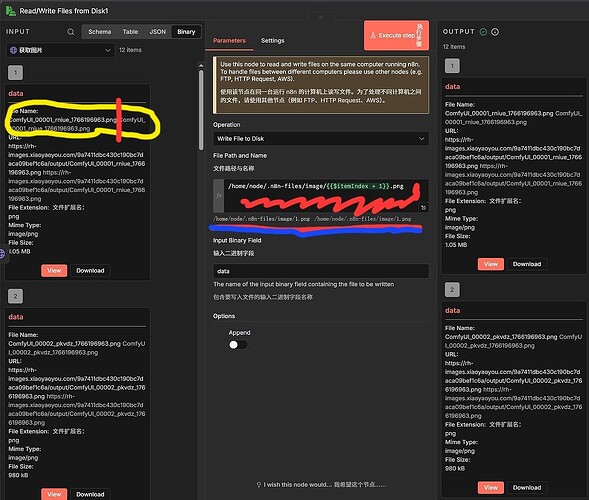589x500 pixels.
Task: Click the drag handle at top of node panel
Action: [x=321, y=17]
